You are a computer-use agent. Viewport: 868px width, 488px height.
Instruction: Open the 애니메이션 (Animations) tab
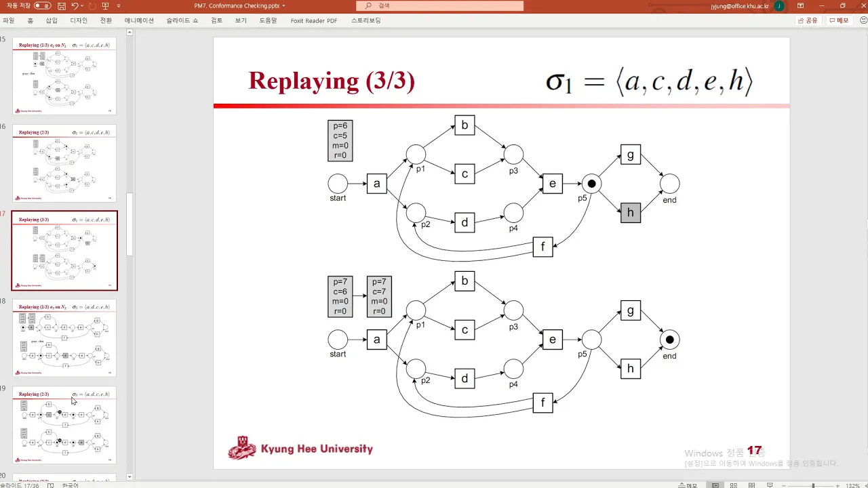139,20
